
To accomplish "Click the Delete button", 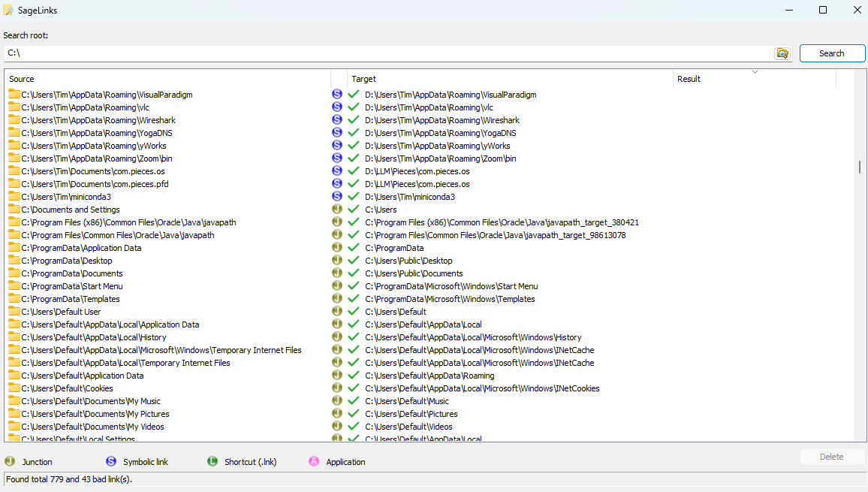I will (832, 457).
